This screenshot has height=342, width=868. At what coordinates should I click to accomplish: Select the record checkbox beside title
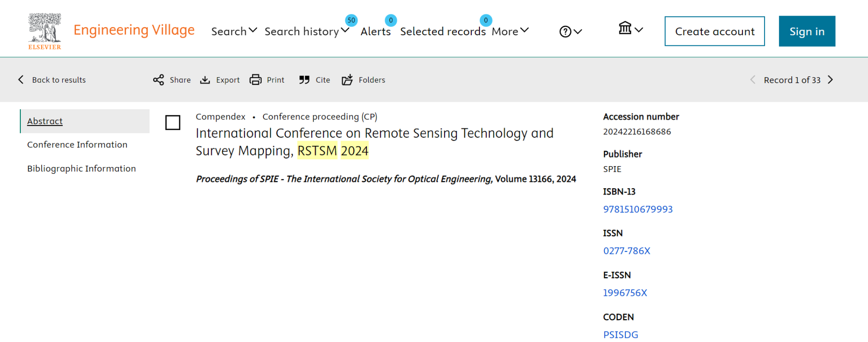(173, 123)
